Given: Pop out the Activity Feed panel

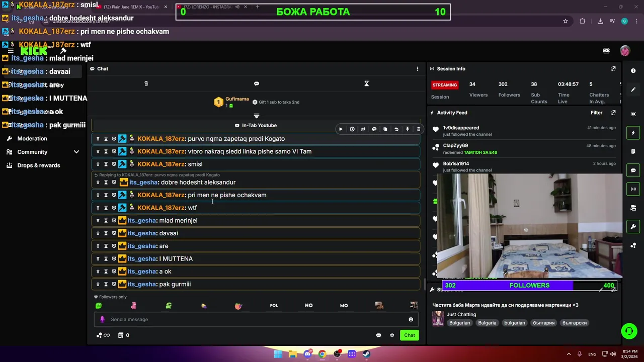Looking at the screenshot, I should pyautogui.click(x=613, y=113).
